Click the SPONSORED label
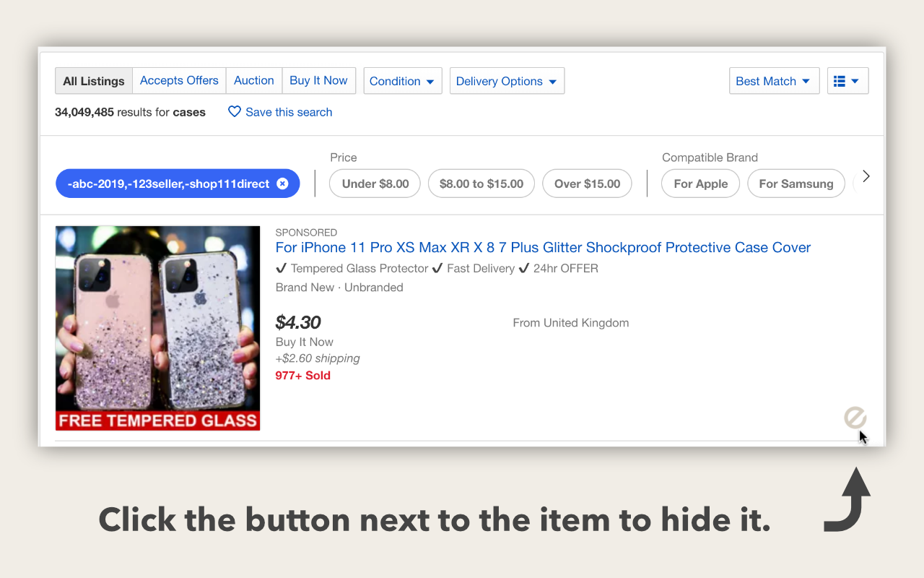The height and width of the screenshot is (578, 924). 306,233
